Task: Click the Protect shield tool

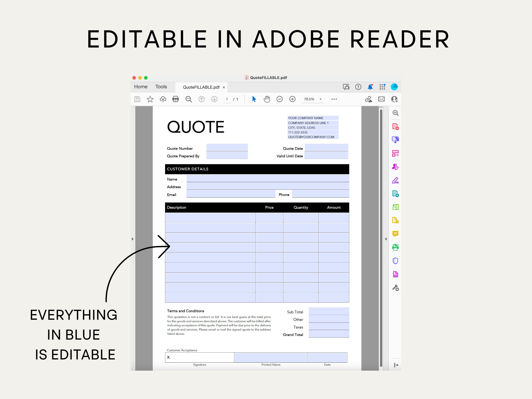Action: pyautogui.click(x=396, y=261)
